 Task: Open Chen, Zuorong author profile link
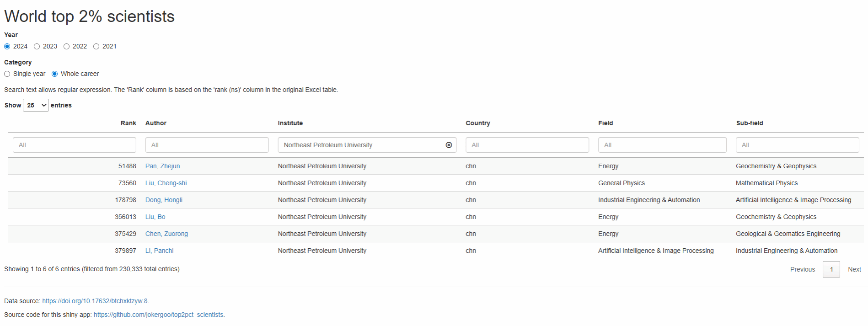(166, 234)
